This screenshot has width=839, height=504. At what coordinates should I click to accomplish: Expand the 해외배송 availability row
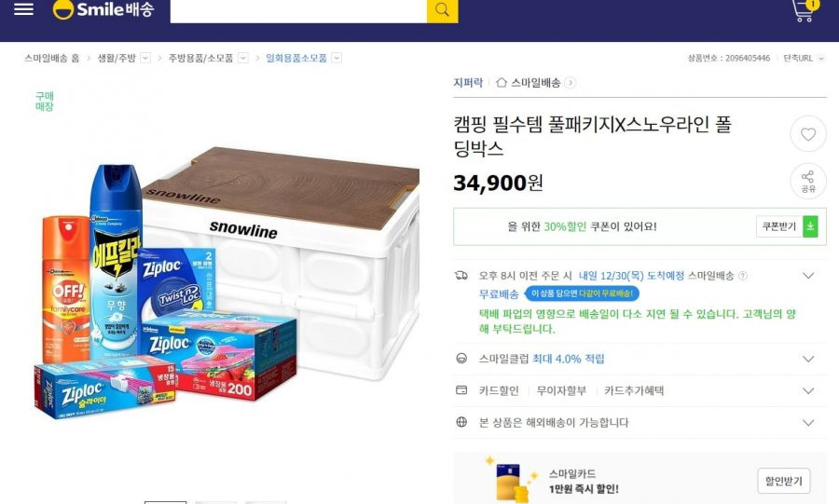coord(808,423)
